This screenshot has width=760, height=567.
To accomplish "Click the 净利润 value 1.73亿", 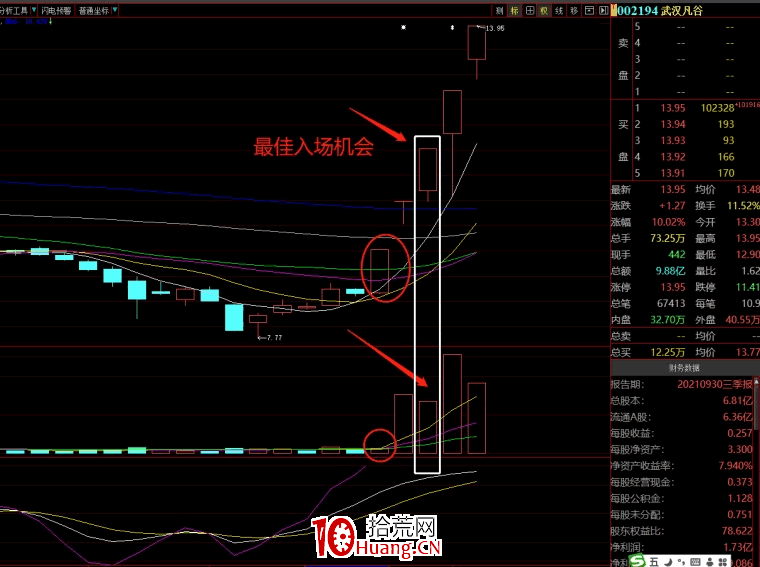I will pyautogui.click(x=738, y=547).
